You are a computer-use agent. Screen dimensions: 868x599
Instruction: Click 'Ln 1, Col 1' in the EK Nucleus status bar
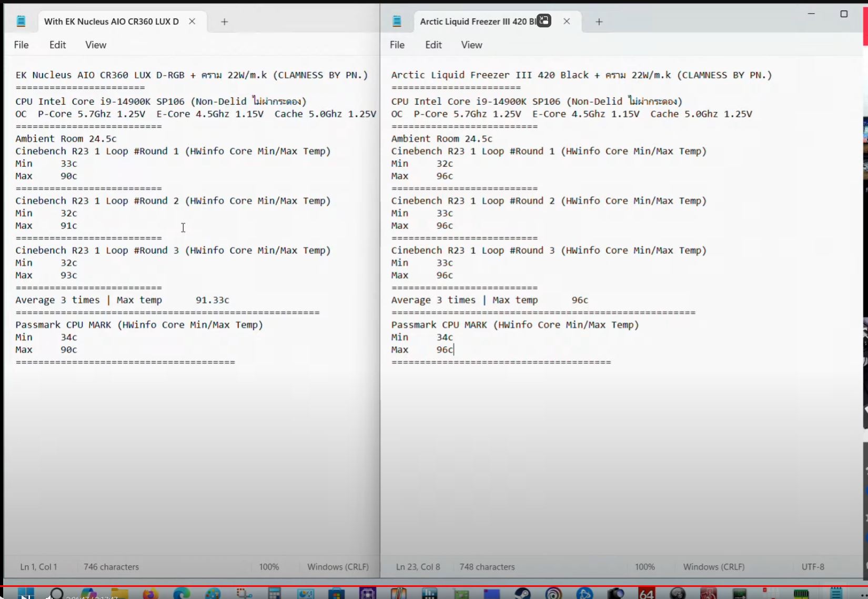pyautogui.click(x=38, y=567)
